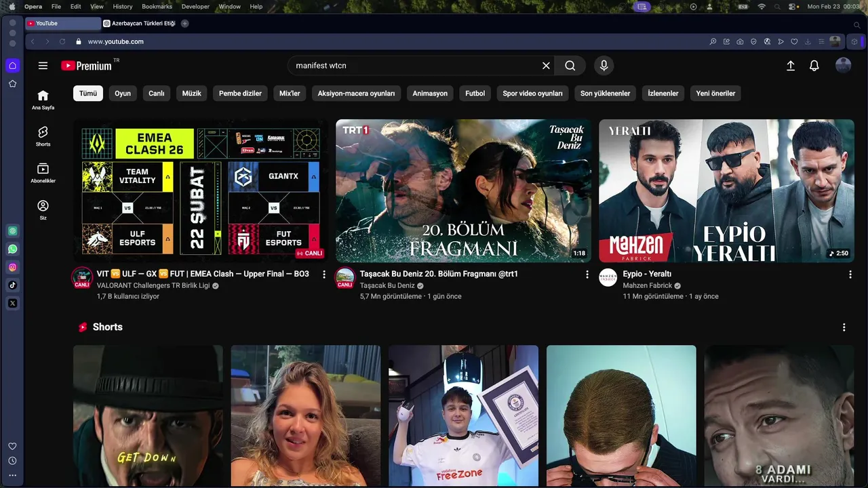Select the Son yüklenenler chip
Image resolution: width=868 pixels, height=488 pixels.
pyautogui.click(x=605, y=94)
